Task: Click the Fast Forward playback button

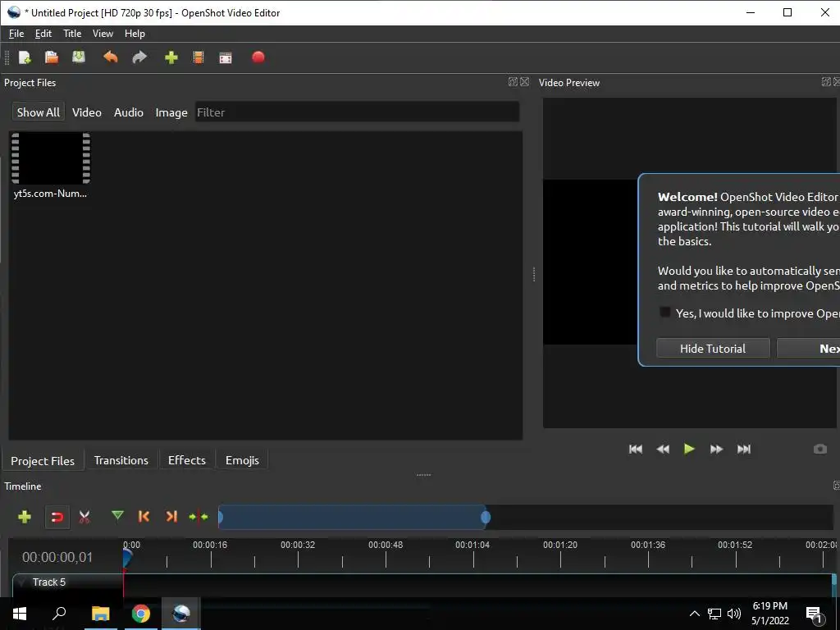Action: point(716,449)
